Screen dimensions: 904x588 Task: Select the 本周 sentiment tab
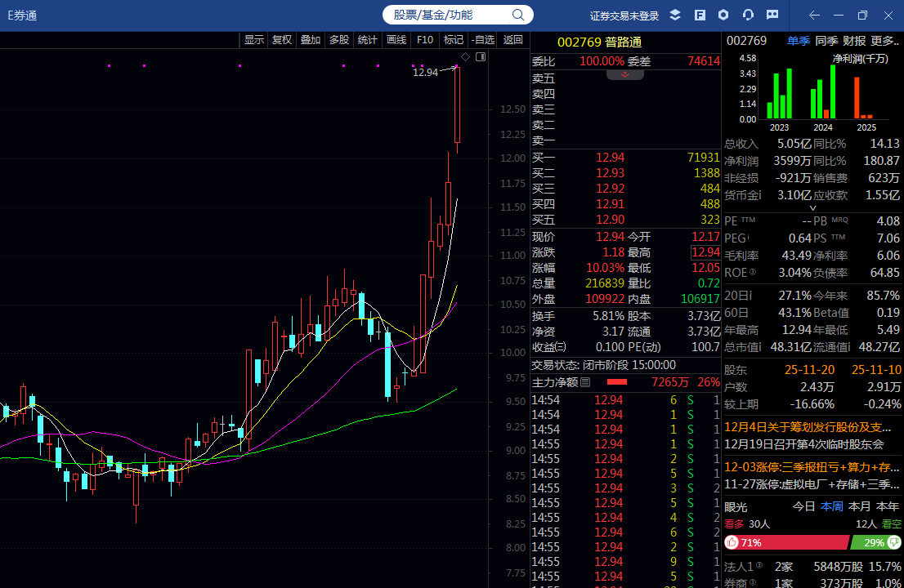(x=831, y=507)
